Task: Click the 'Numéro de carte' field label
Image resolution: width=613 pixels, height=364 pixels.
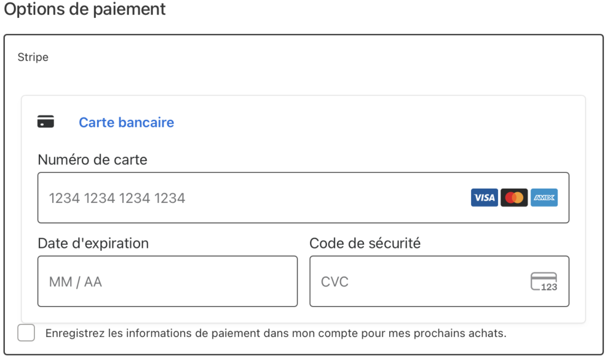Action: 92,160
